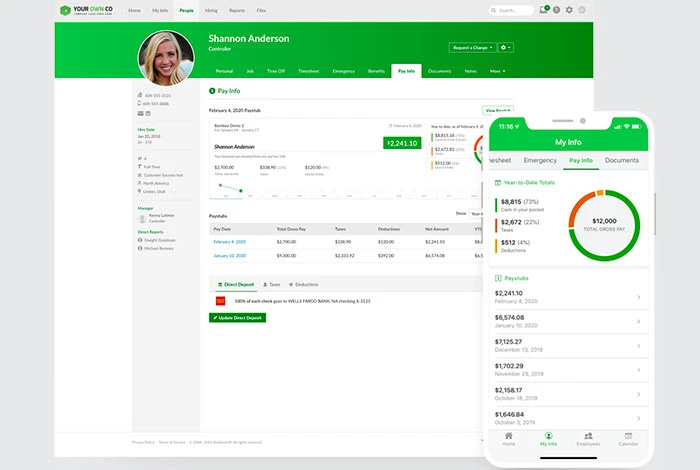The width and height of the screenshot is (700, 470).
Task: Open the gear dropdown beside Request a Change
Action: pyautogui.click(x=506, y=48)
